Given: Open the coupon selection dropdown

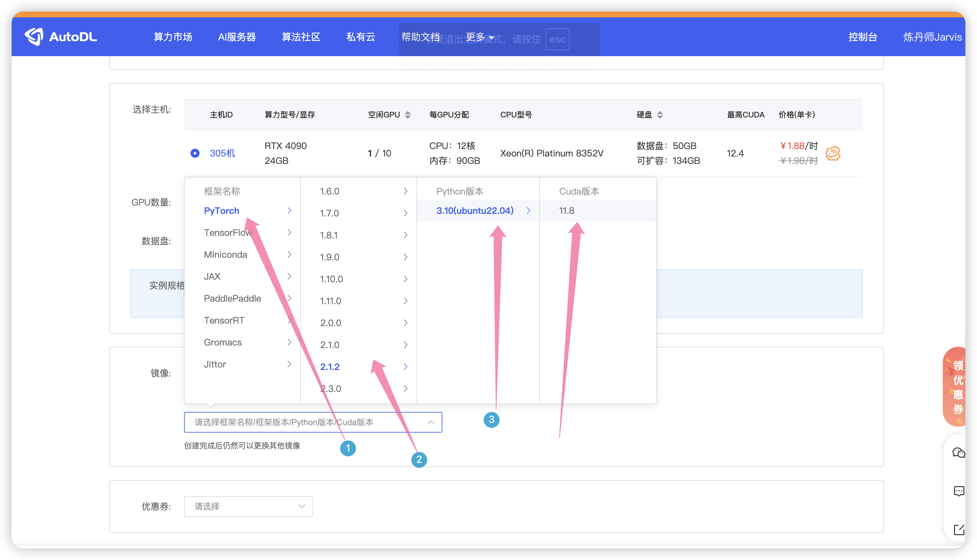Looking at the screenshot, I should coord(248,506).
